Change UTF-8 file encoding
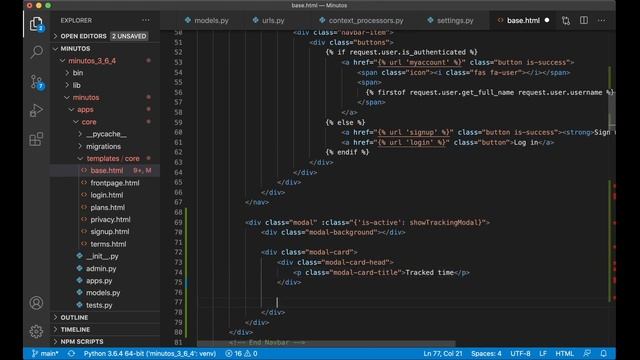This screenshot has height=360, width=640. pyautogui.click(x=520, y=353)
